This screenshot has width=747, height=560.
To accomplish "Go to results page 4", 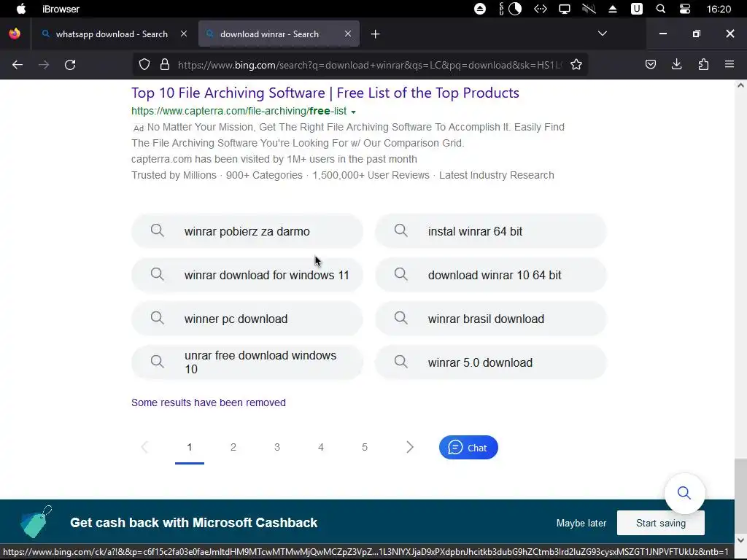I will [321, 447].
